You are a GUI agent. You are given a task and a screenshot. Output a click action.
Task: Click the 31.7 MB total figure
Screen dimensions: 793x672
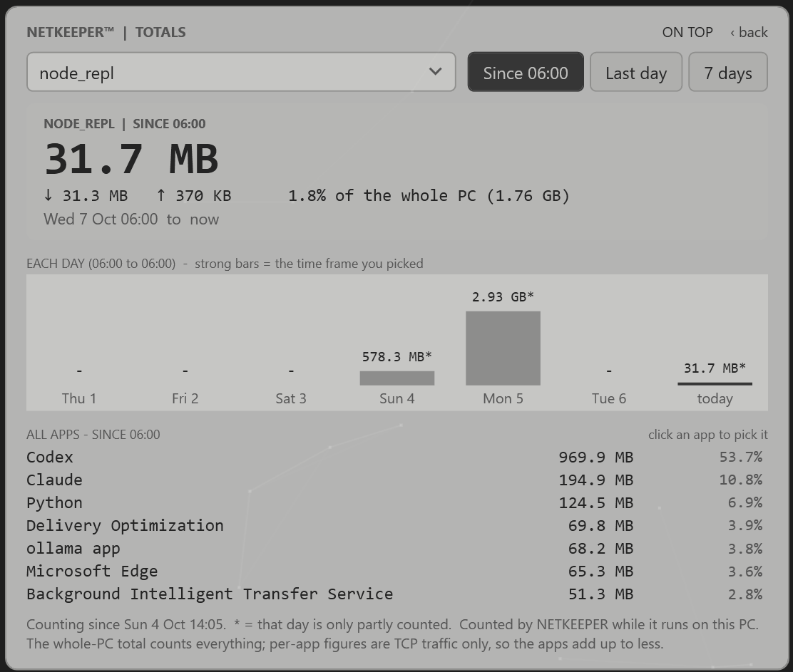pyautogui.click(x=131, y=159)
